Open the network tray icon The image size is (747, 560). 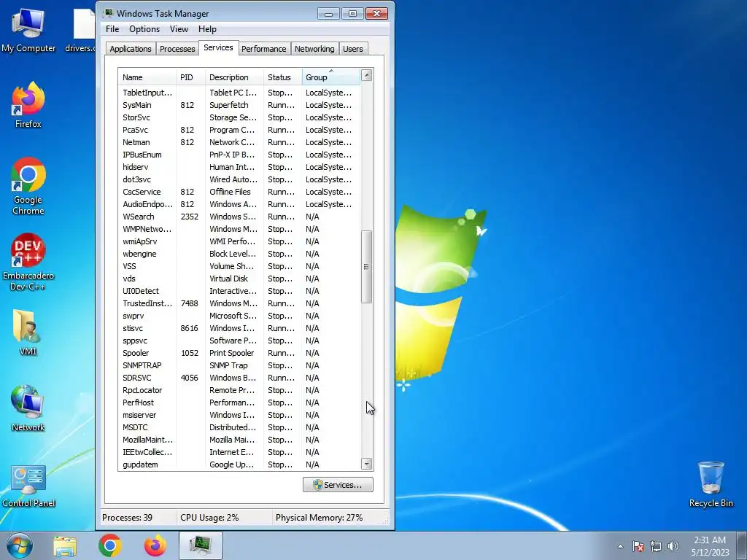656,546
